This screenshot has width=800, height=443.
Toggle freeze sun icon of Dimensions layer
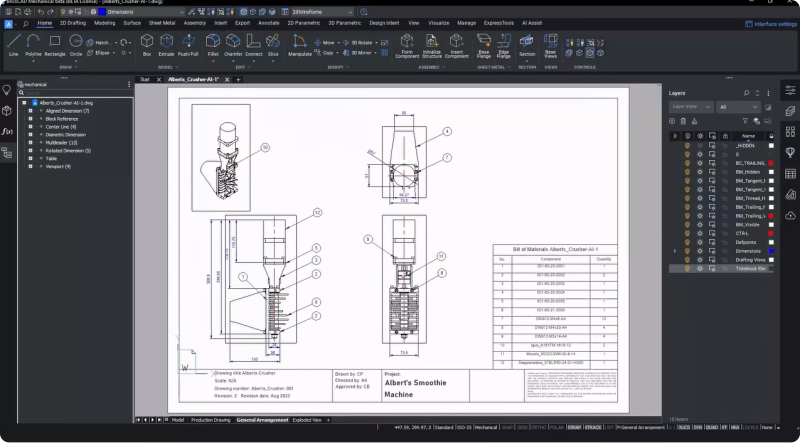[x=699, y=251]
